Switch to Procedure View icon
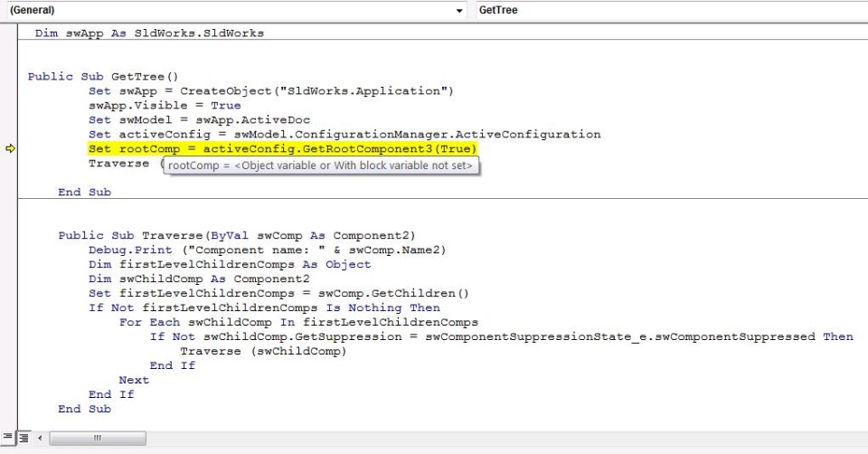This screenshot has width=868, height=454. coord(7,438)
